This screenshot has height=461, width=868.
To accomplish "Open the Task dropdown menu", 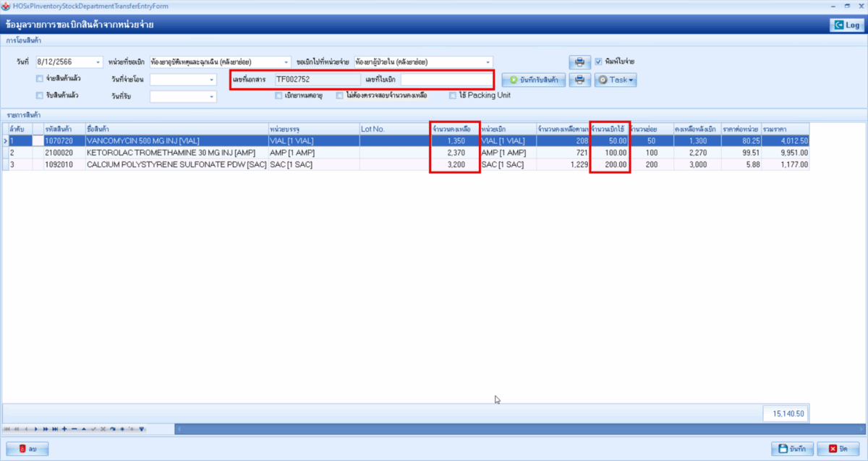I will pos(616,80).
